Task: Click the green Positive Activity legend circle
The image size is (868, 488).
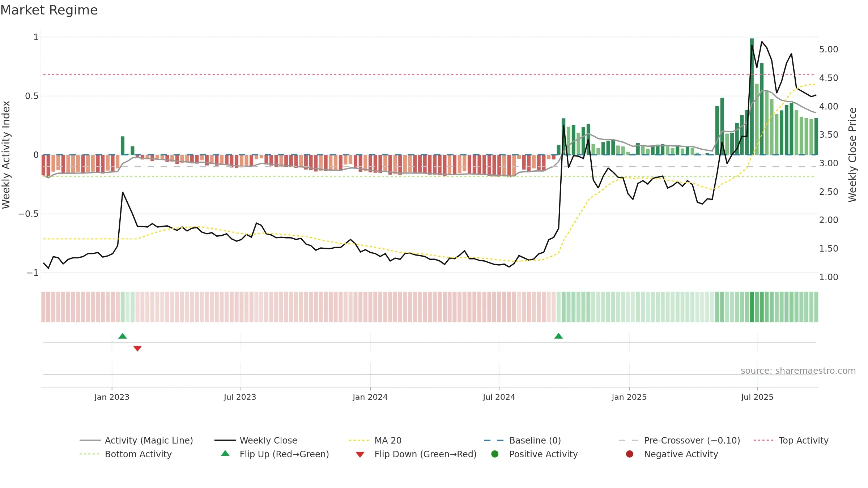Action: coord(495,454)
